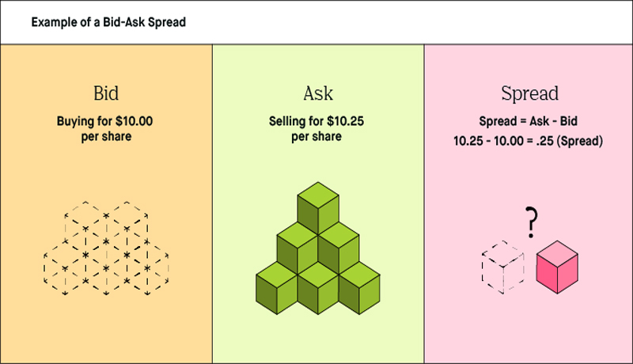Click the 'Spread' heading
The height and width of the screenshot is (364, 633).
coord(529,94)
